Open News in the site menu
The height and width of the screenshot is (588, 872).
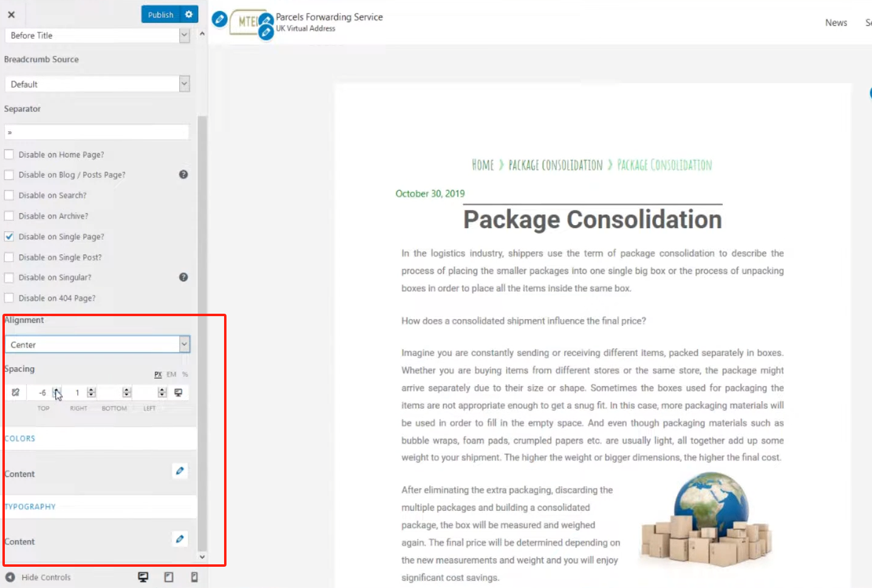(x=836, y=23)
